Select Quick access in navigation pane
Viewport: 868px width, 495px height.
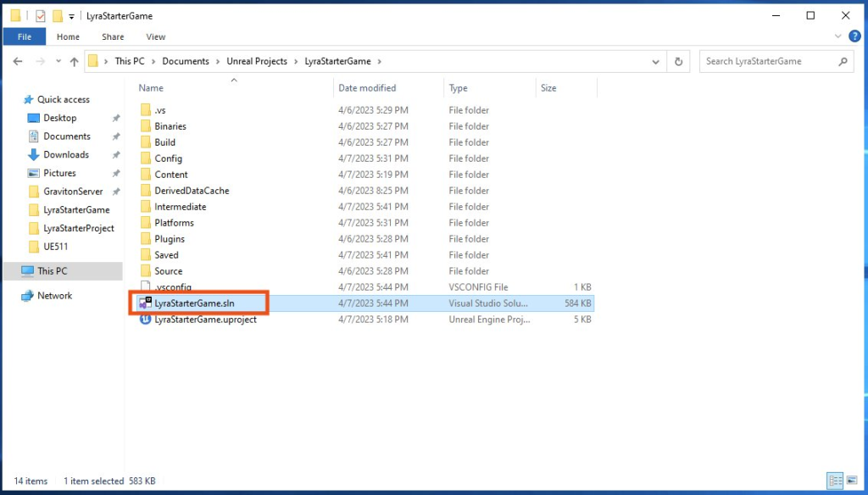(x=63, y=100)
